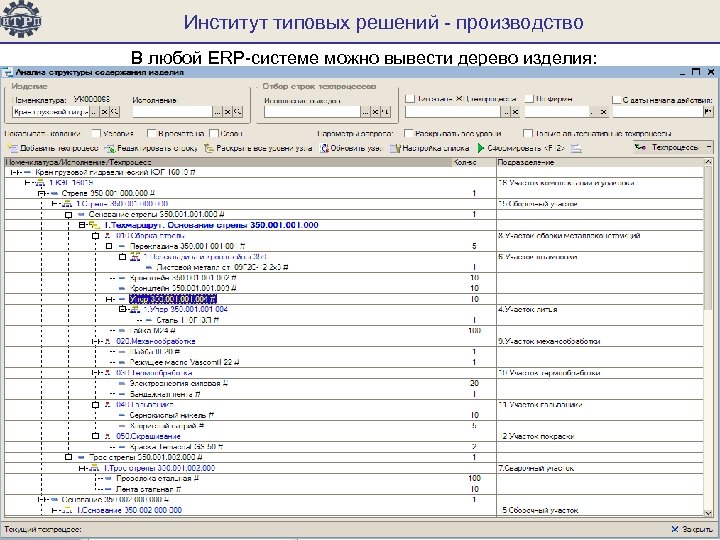Viewport: 720px width, 540px height.
Task: Toggle the В проценты column checkbox
Action: [152, 134]
